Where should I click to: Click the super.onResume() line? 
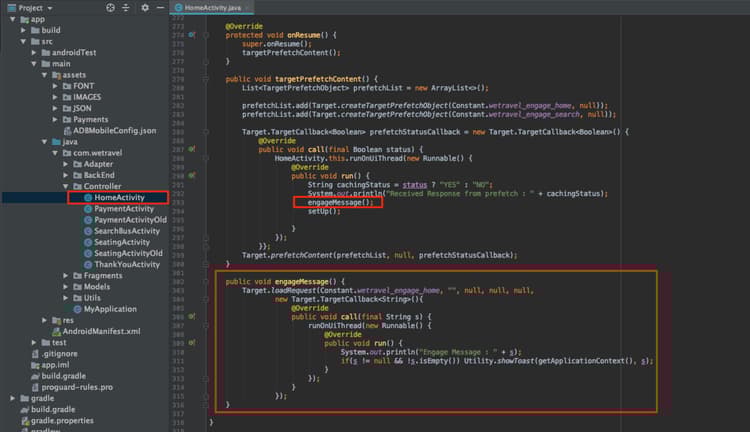click(277, 44)
